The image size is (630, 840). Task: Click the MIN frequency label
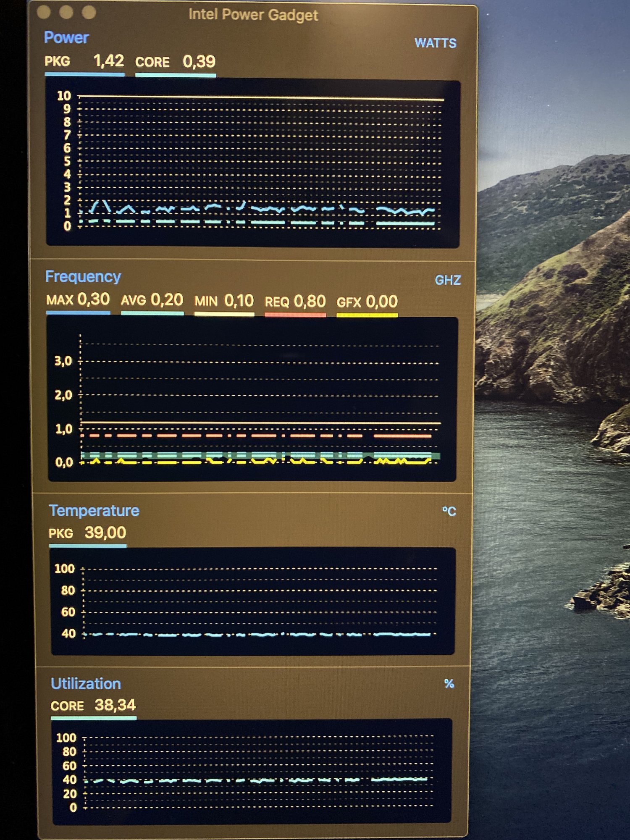coord(206,301)
